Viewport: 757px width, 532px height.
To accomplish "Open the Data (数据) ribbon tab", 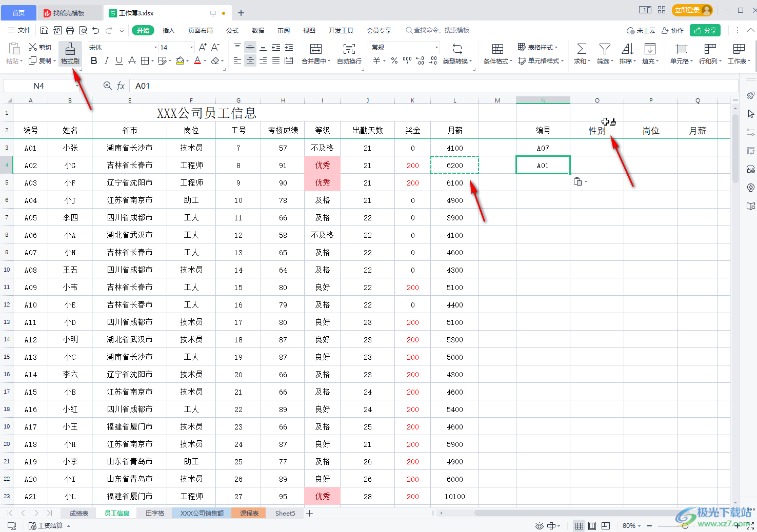I will pos(258,30).
